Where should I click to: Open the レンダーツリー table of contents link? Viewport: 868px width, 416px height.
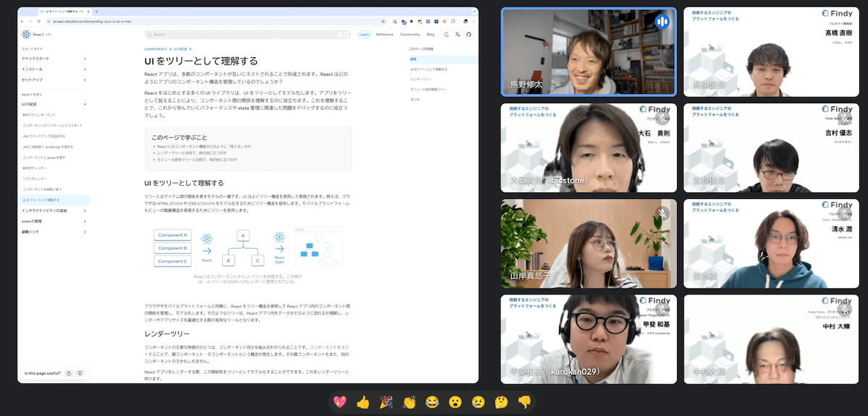pyautogui.click(x=420, y=79)
